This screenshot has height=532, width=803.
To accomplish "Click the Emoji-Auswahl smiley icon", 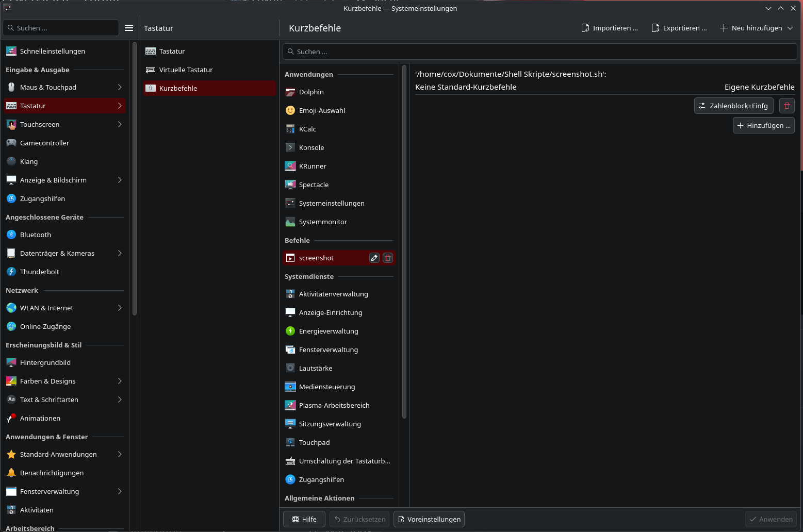I will coord(290,110).
